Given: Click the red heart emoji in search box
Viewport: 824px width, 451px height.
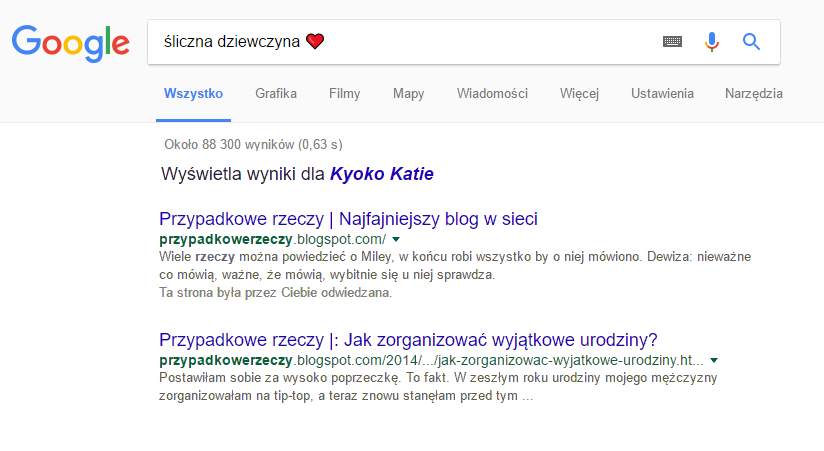Looking at the screenshot, I should [x=315, y=41].
